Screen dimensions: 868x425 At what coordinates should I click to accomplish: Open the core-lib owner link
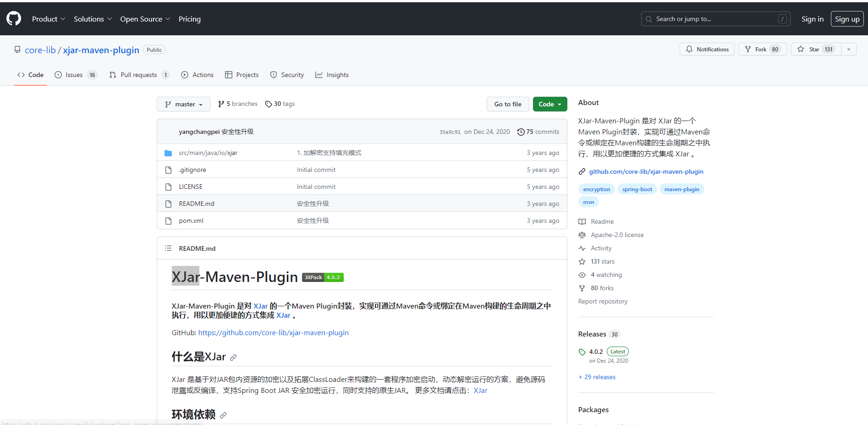click(x=40, y=50)
